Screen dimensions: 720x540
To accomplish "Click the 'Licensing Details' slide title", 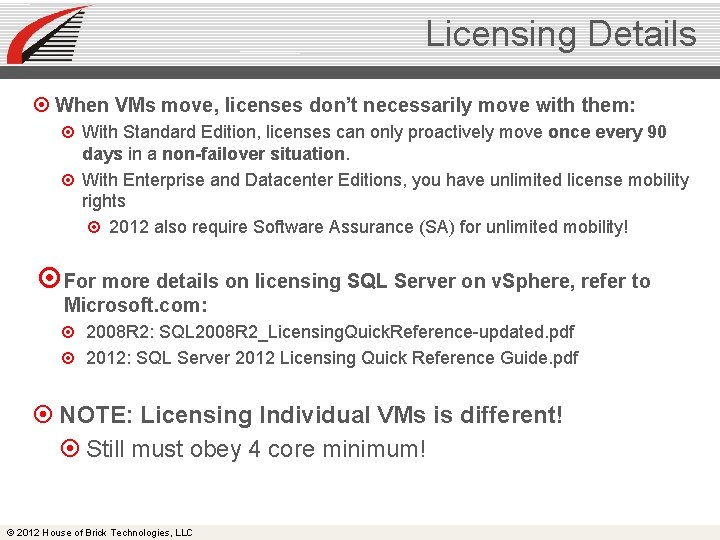I will 561,34.
